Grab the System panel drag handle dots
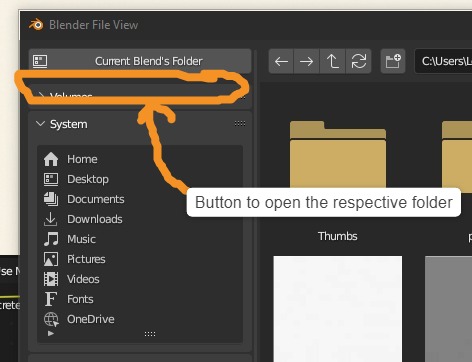Image resolution: width=472 pixels, height=362 pixels. click(x=240, y=124)
